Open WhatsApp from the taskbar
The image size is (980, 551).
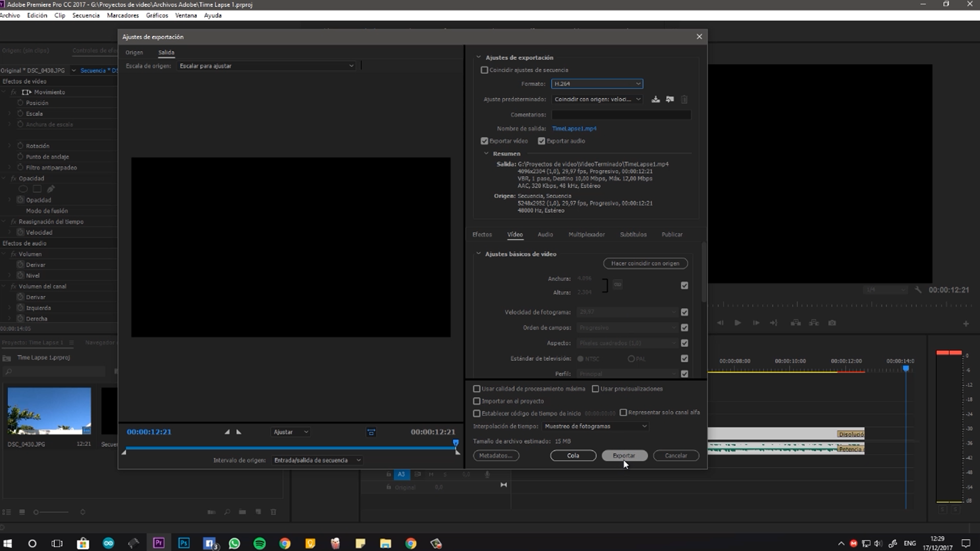[234, 543]
